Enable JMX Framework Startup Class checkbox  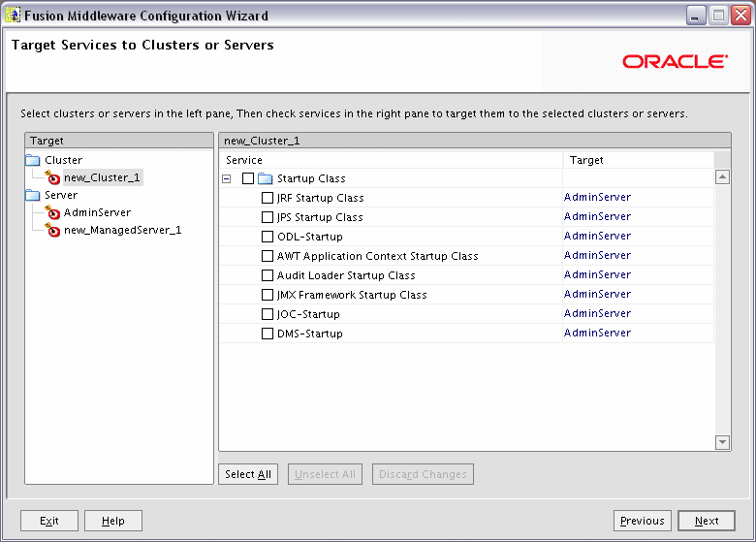click(x=268, y=295)
